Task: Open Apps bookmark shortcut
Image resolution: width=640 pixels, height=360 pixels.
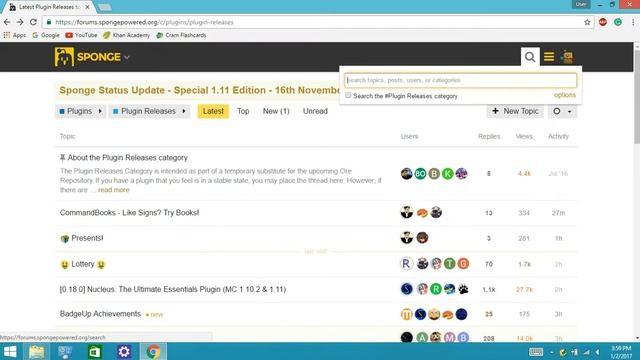Action: click(x=15, y=35)
